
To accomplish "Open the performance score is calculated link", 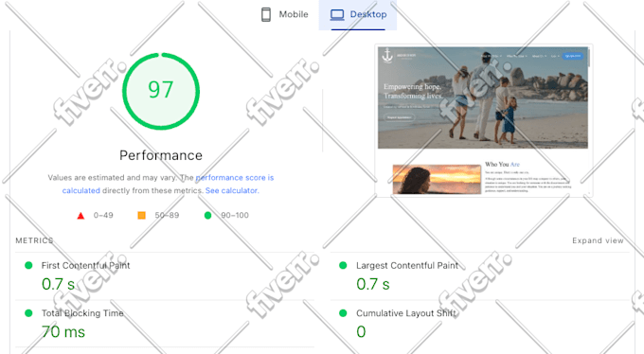I will tap(168, 184).
